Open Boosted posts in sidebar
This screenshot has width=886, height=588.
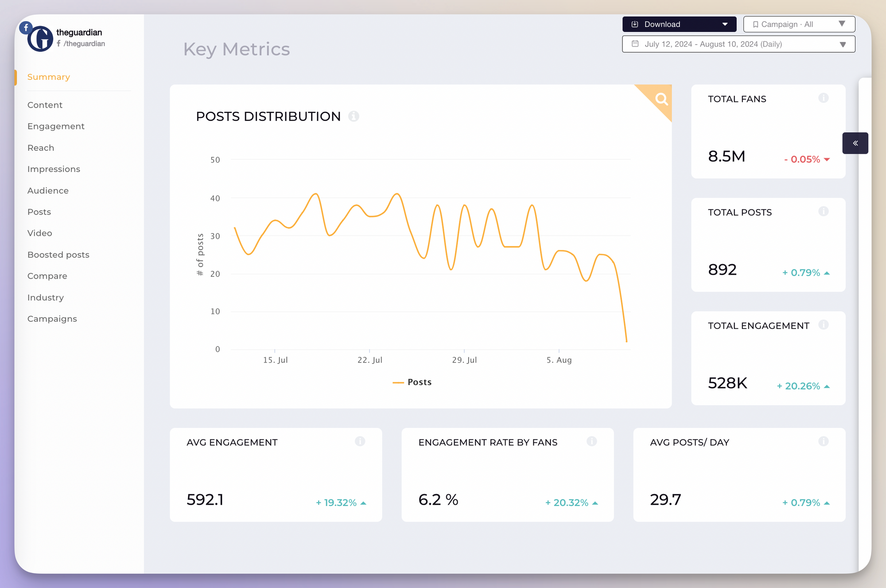(x=58, y=255)
